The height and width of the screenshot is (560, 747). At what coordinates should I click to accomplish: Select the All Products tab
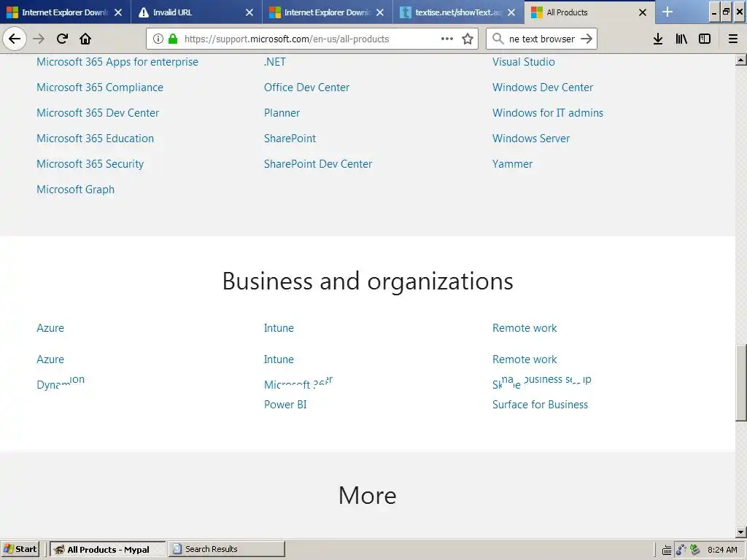click(x=589, y=12)
